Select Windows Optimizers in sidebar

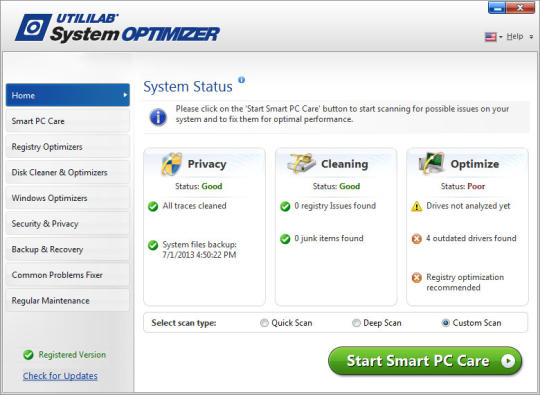pyautogui.click(x=68, y=198)
